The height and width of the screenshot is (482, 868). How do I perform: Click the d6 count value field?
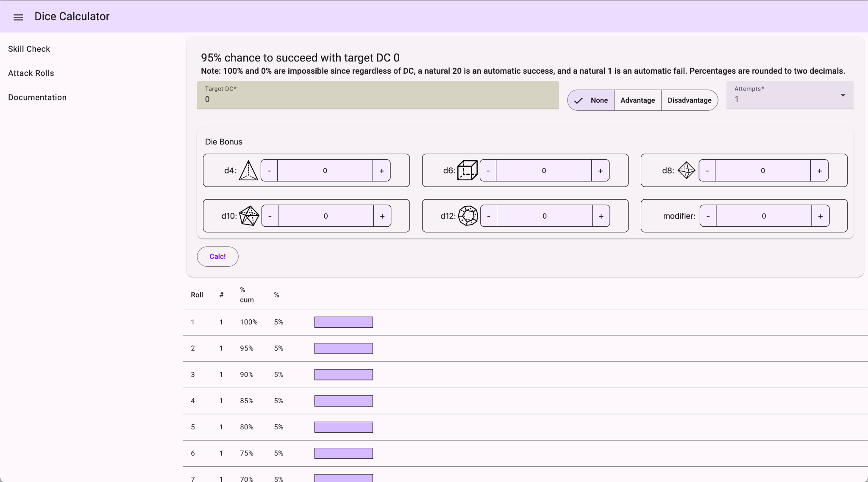point(544,171)
